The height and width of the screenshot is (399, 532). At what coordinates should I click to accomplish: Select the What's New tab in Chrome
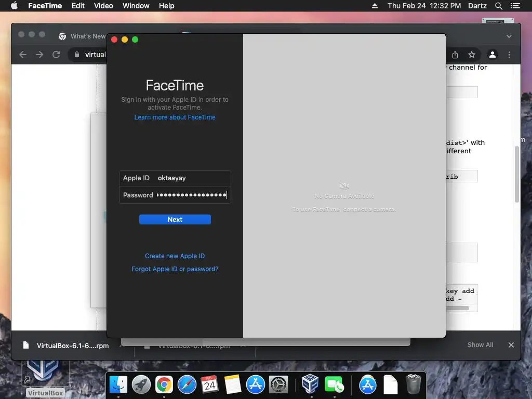point(82,36)
